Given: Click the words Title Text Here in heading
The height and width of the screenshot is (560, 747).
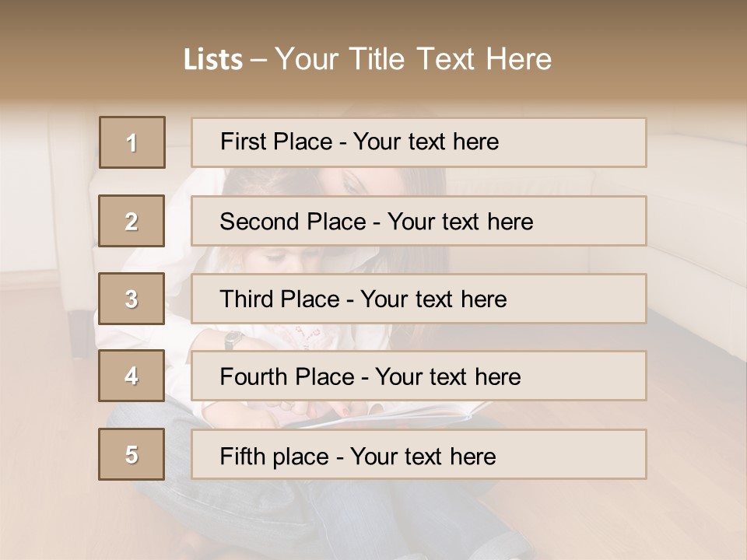Looking at the screenshot, I should (451, 59).
